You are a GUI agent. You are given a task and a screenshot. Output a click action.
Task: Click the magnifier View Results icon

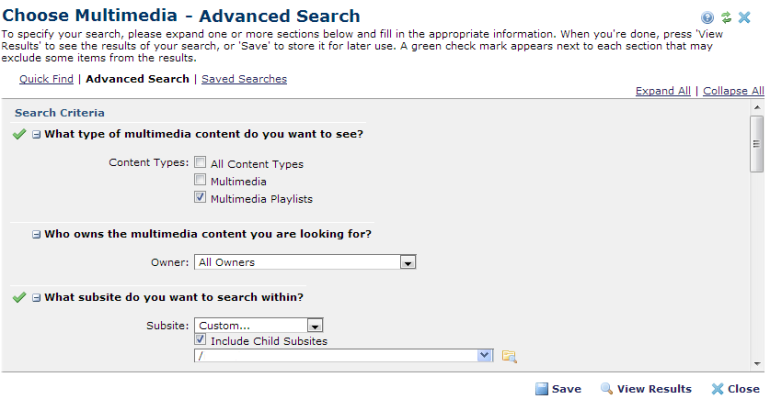[x=606, y=389]
